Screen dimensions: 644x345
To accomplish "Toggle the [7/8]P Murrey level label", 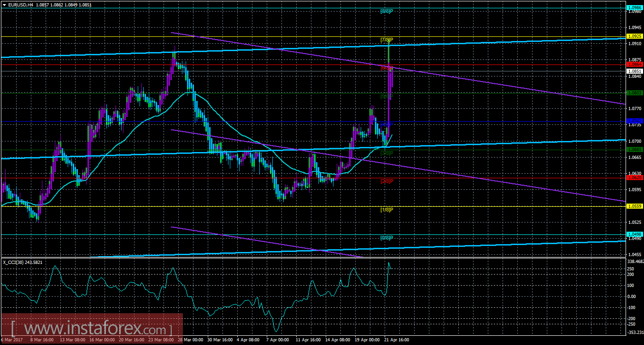I will pyautogui.click(x=386, y=40).
